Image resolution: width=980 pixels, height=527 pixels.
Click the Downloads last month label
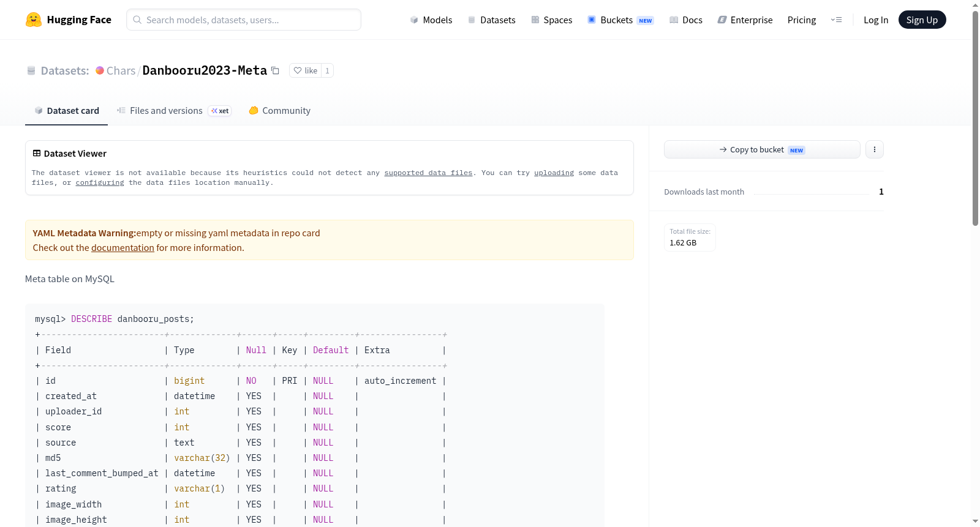click(704, 192)
